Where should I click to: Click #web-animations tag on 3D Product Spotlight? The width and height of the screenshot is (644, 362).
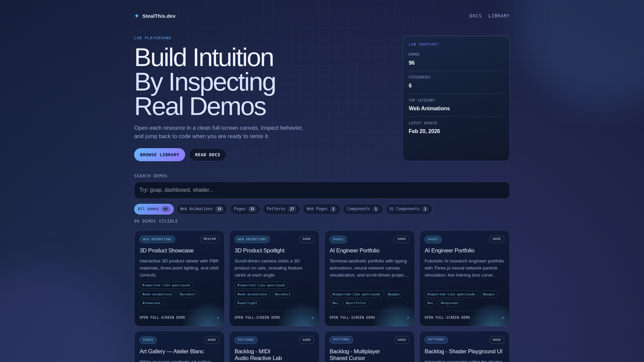[x=252, y=294]
